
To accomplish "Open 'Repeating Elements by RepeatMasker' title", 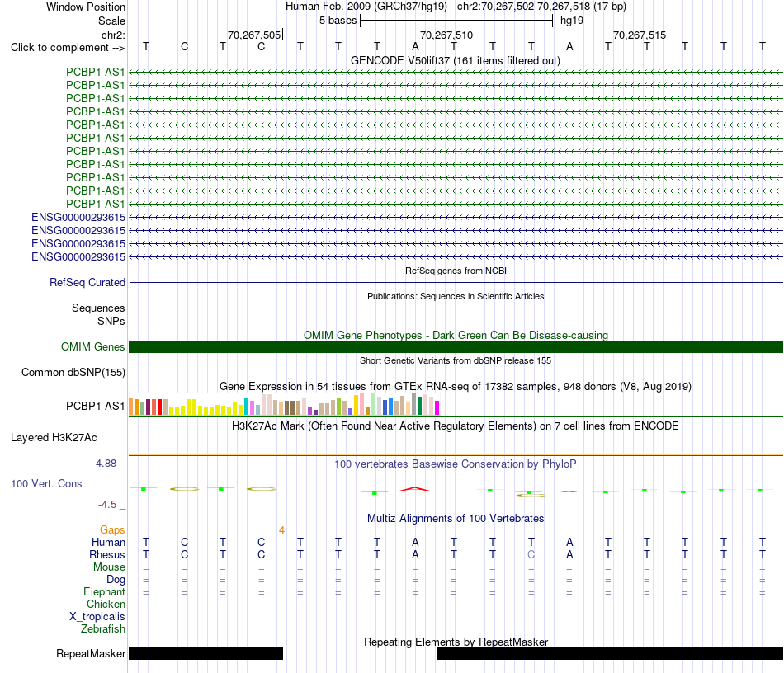I will point(456,642).
